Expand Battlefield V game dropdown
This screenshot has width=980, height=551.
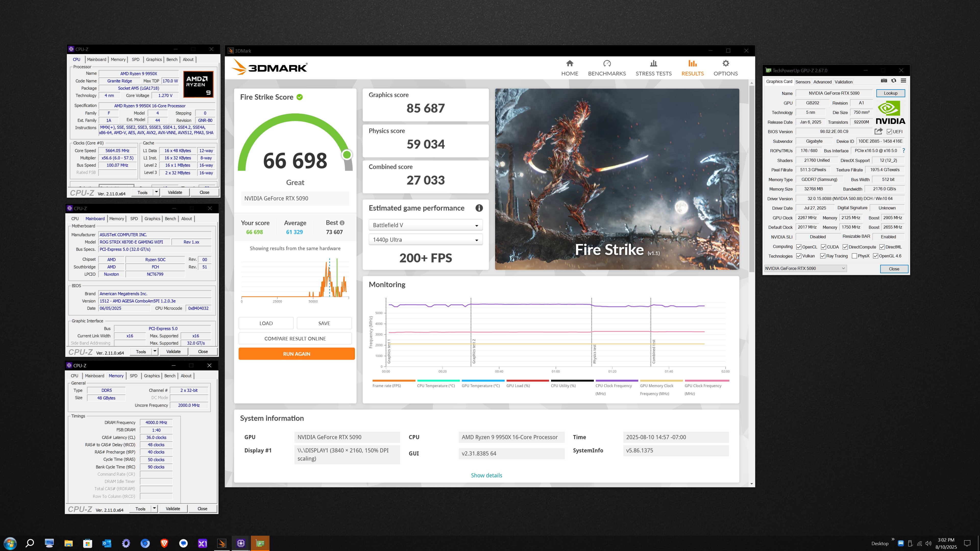tap(425, 225)
